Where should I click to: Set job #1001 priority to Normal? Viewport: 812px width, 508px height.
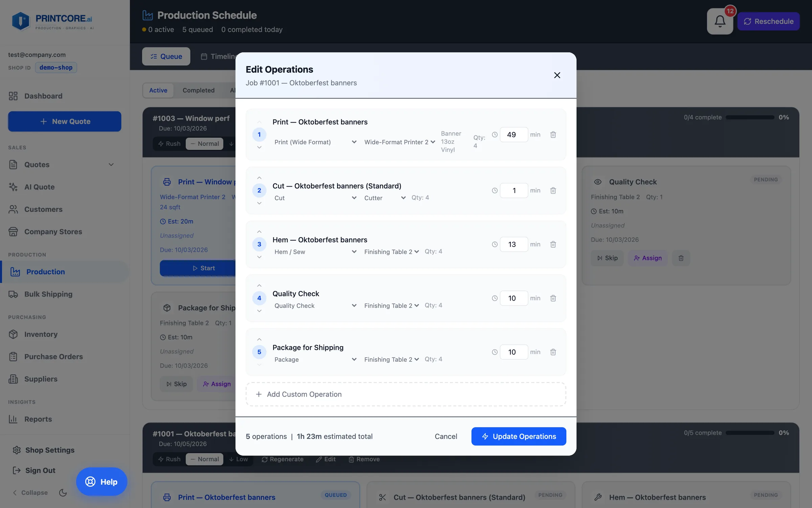(204, 459)
